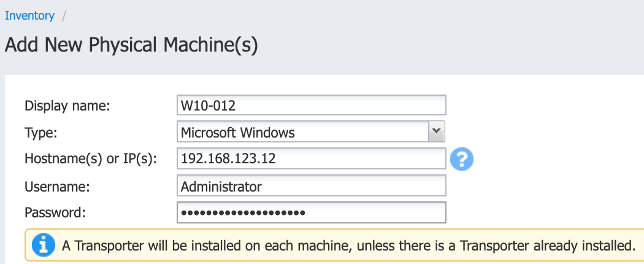Viewport: 644px width, 264px height.
Task: Expand the Type dropdown arrow
Action: pyautogui.click(x=437, y=131)
